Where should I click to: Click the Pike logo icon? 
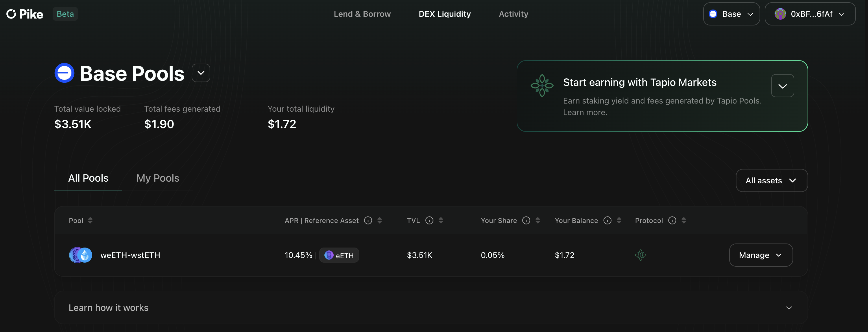click(11, 14)
